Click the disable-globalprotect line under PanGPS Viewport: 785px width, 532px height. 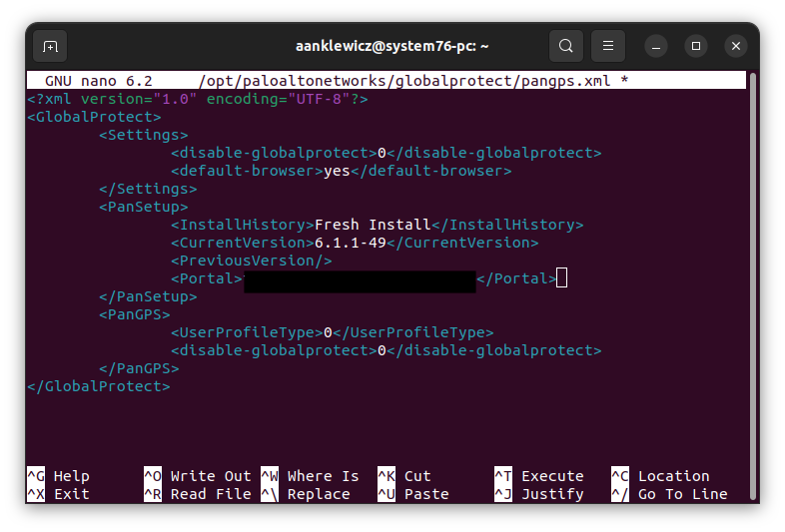[x=386, y=350]
